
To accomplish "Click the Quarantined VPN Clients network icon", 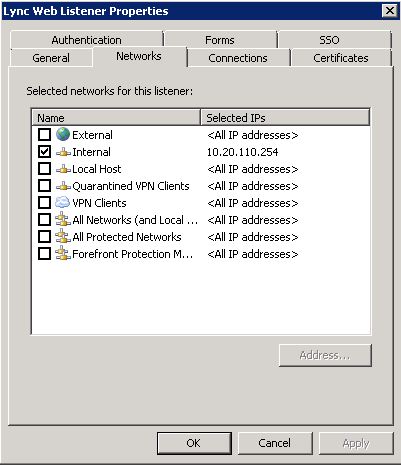I will (63, 186).
